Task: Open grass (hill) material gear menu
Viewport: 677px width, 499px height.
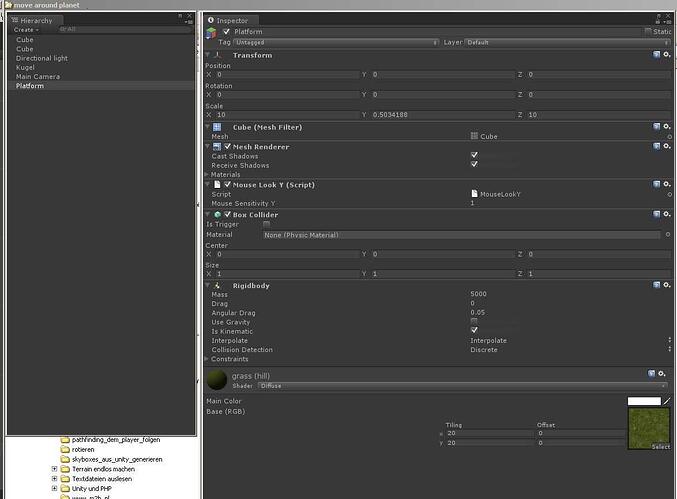Action: pos(661,373)
